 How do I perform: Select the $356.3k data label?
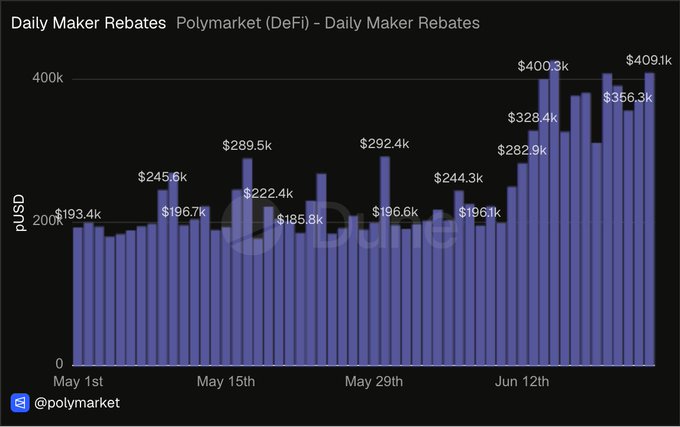pos(628,98)
